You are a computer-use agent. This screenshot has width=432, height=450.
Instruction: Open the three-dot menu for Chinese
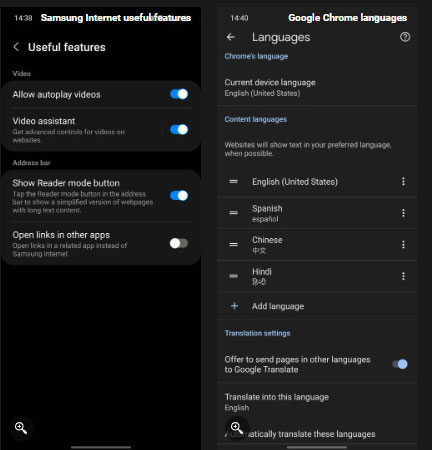tap(403, 244)
